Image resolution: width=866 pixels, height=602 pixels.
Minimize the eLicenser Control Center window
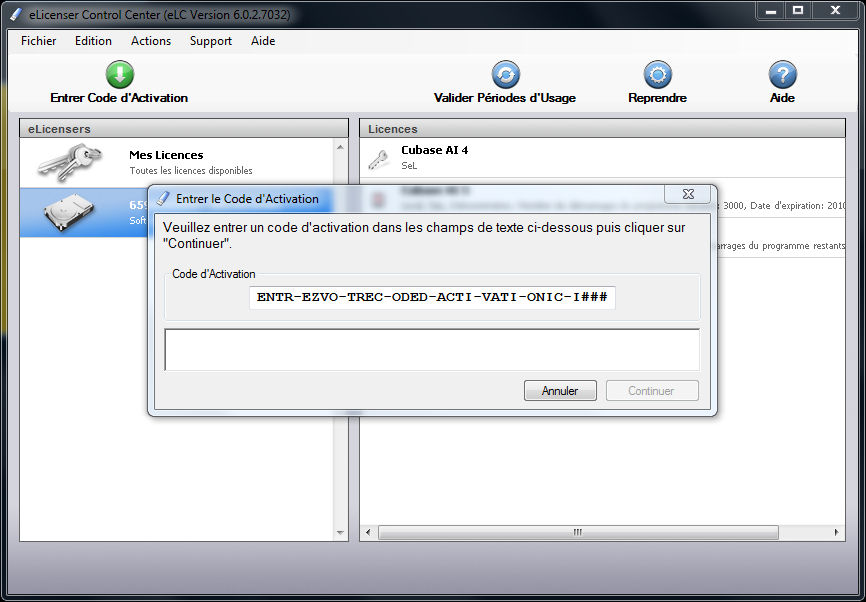pyautogui.click(x=771, y=10)
